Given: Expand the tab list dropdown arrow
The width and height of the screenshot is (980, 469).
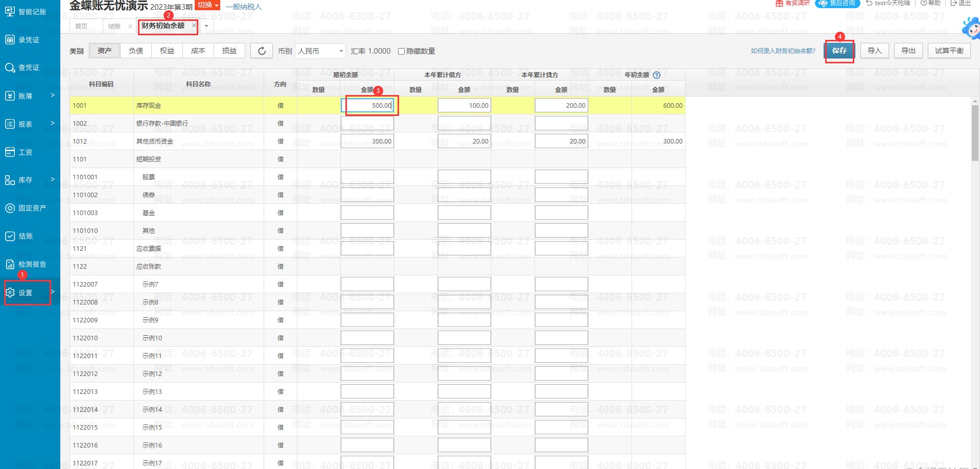Looking at the screenshot, I should pos(206,26).
